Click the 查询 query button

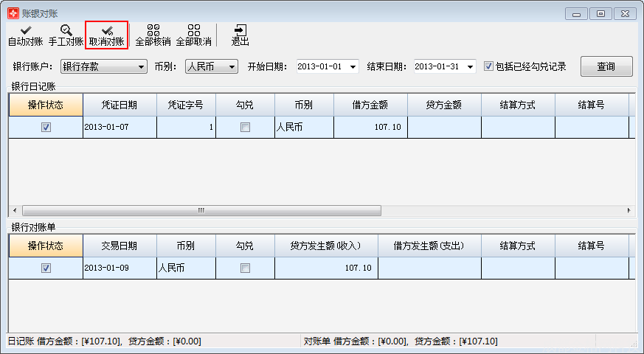click(x=606, y=66)
